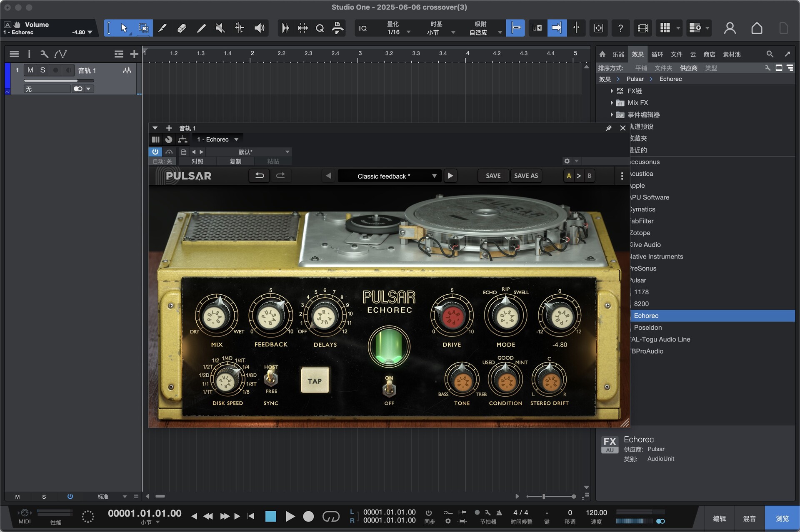Open track list lines icon

[14, 54]
